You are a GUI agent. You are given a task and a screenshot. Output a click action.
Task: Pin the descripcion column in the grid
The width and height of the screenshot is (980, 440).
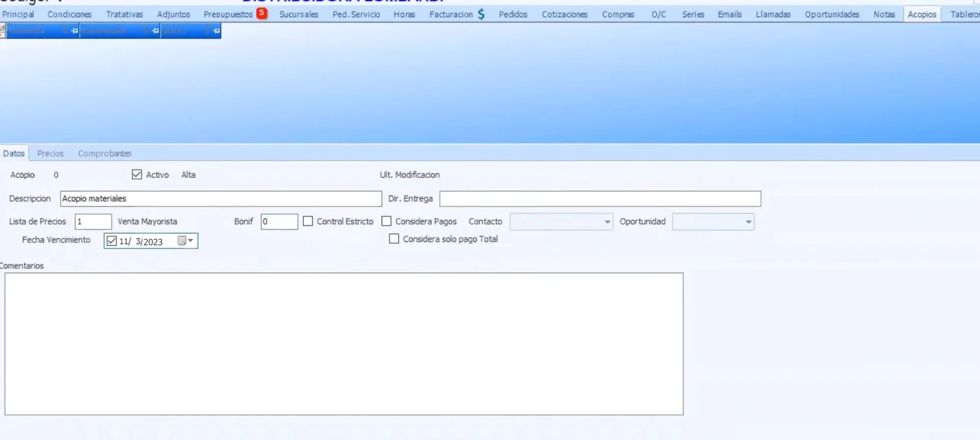(155, 31)
